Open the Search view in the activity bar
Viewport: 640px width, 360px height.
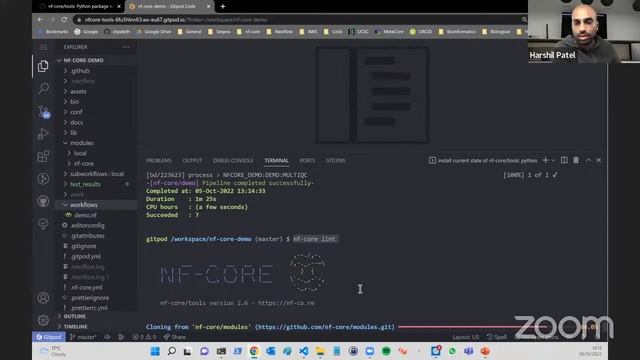pyautogui.click(x=43, y=88)
